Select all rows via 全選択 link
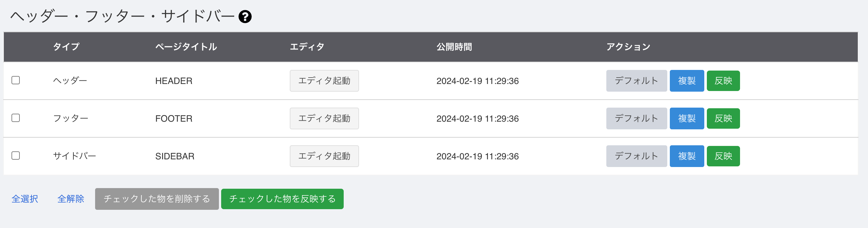This screenshot has width=868, height=228. click(x=25, y=199)
